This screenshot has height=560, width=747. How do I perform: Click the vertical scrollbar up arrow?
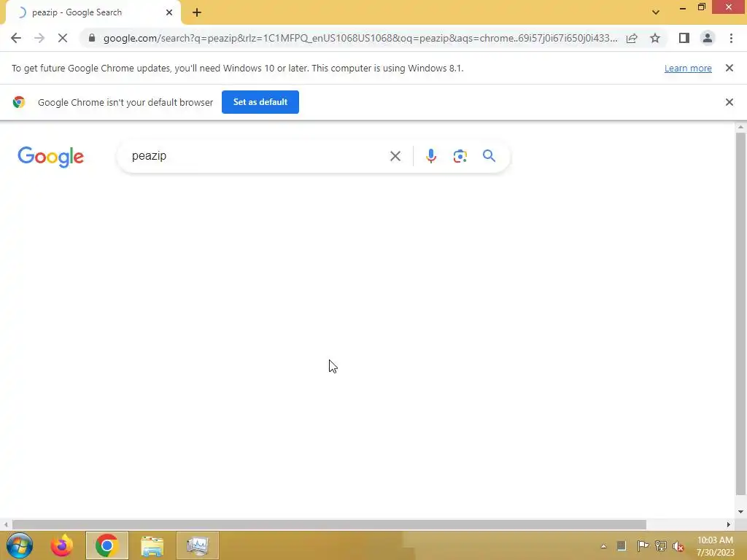click(x=740, y=127)
